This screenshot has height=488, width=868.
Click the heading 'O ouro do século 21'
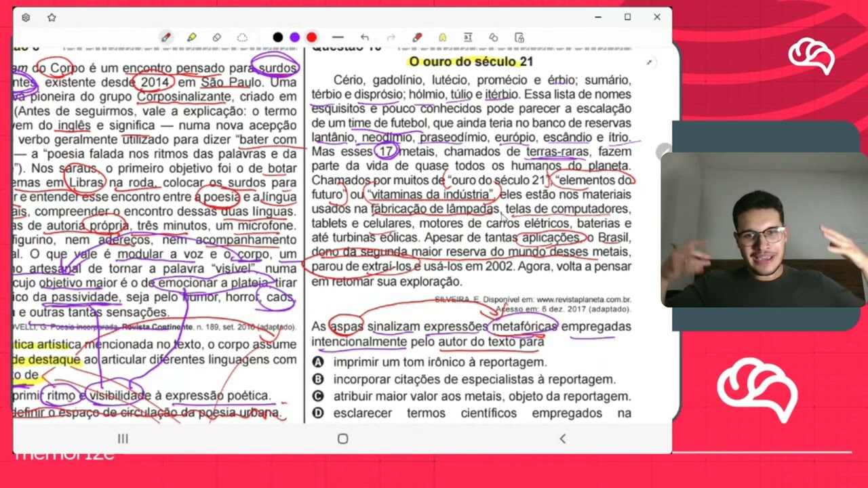point(471,62)
